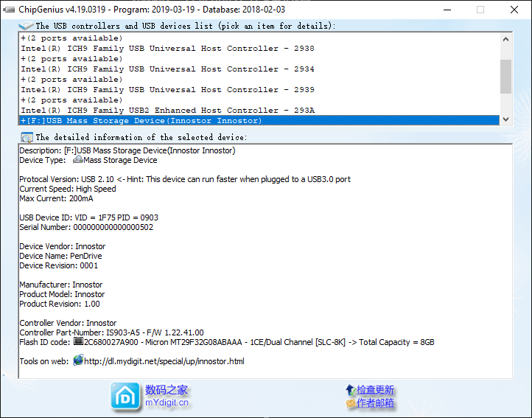This screenshot has height=418, width=532.
Task: Click Device Name: PenDrive text
Action: click(x=60, y=256)
